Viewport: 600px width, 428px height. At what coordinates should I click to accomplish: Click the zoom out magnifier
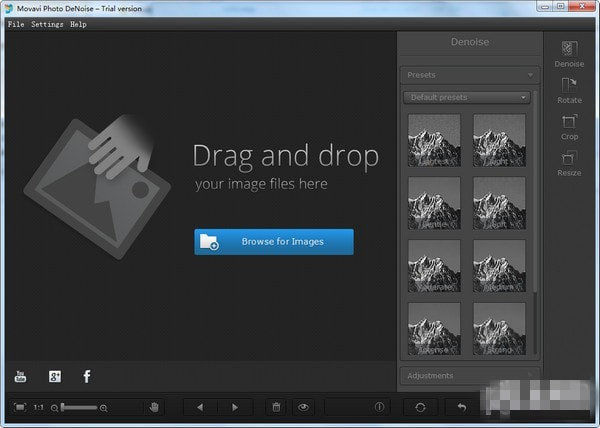[x=54, y=408]
